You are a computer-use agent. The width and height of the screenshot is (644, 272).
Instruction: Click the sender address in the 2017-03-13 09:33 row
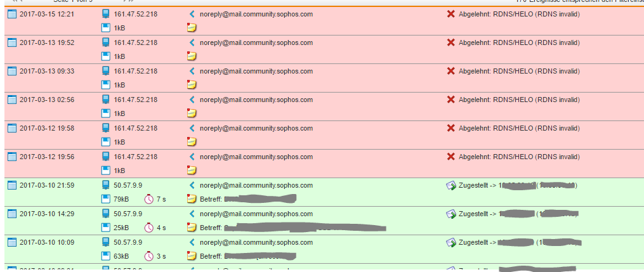[x=256, y=71]
